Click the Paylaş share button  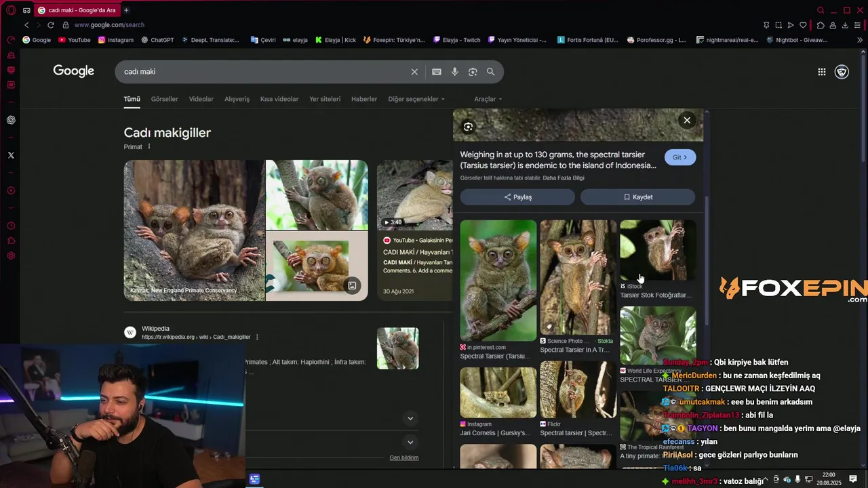point(517,197)
